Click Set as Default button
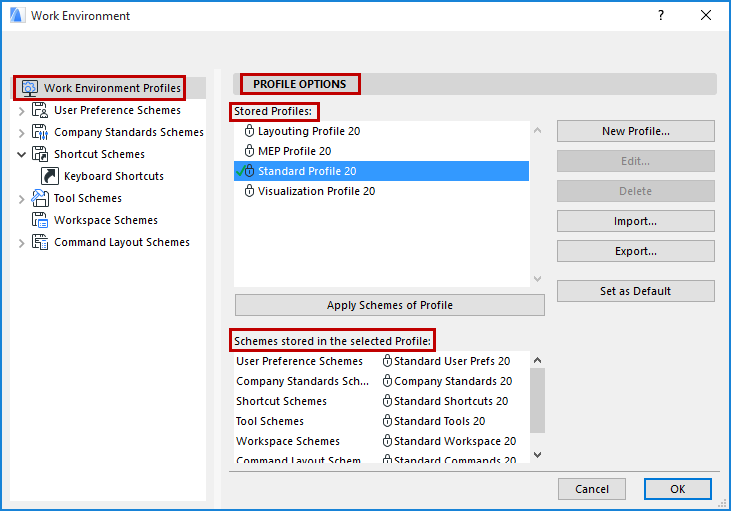The height and width of the screenshot is (511, 731). pos(635,291)
